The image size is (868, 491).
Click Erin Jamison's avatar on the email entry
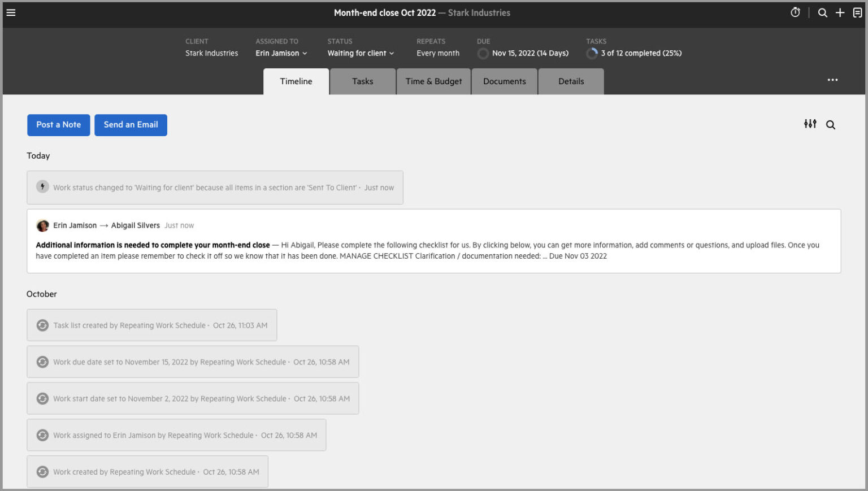coord(42,225)
